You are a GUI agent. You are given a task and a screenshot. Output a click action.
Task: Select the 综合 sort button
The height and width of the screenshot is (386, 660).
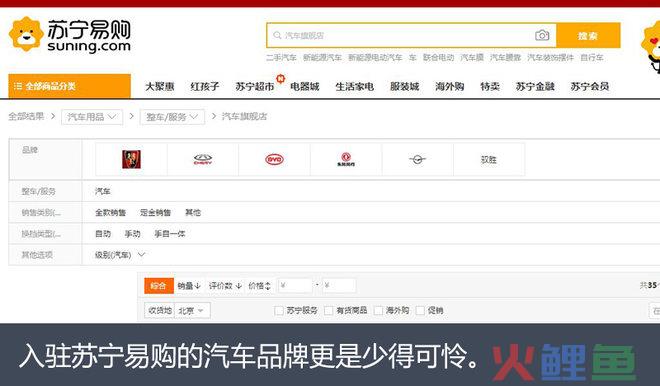[159, 286]
